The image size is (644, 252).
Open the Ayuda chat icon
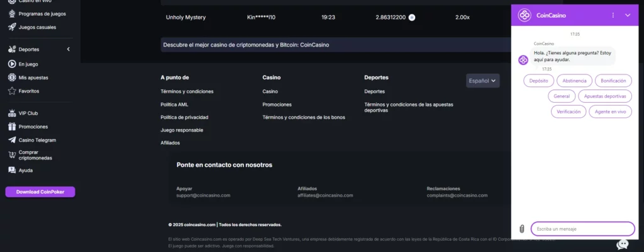pos(12,170)
